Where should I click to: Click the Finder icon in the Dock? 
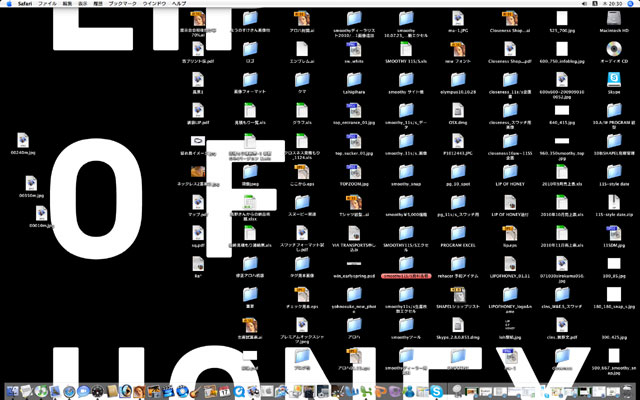point(12,390)
